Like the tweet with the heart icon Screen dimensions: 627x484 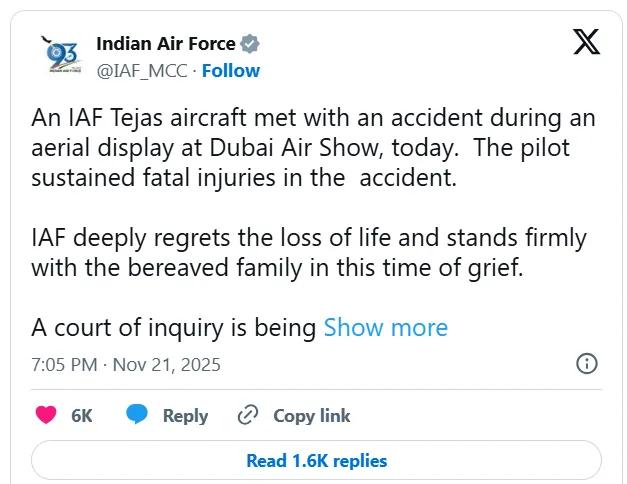click(x=46, y=415)
